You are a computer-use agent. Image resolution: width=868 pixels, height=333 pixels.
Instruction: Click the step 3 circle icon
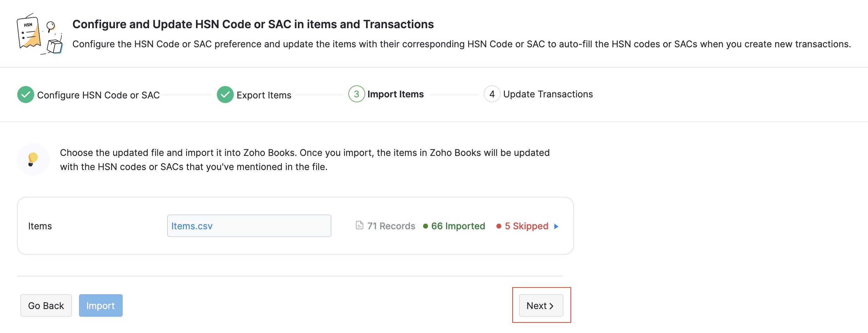click(356, 94)
